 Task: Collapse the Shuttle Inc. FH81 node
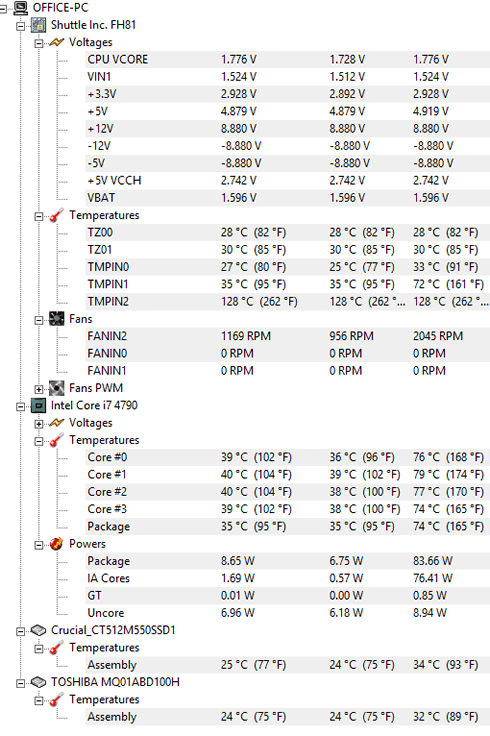[x=21, y=26]
